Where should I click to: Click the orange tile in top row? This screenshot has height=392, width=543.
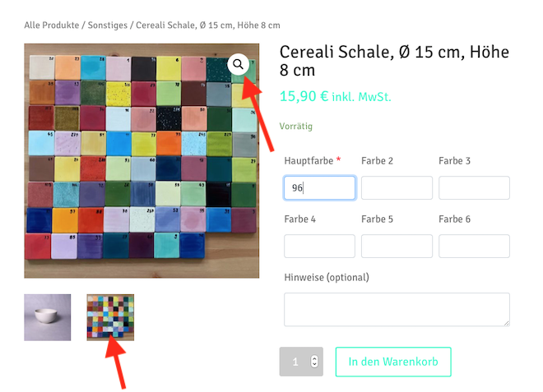pyautogui.click(x=67, y=68)
